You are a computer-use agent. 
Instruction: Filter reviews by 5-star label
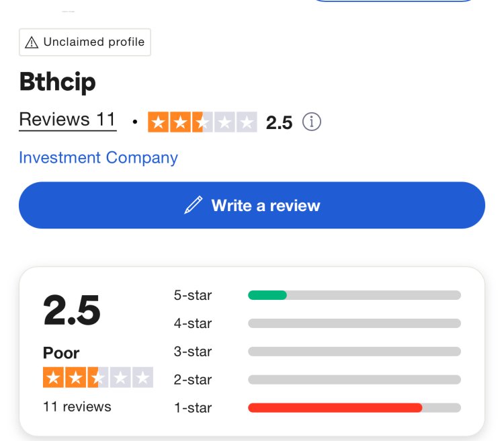(x=193, y=295)
